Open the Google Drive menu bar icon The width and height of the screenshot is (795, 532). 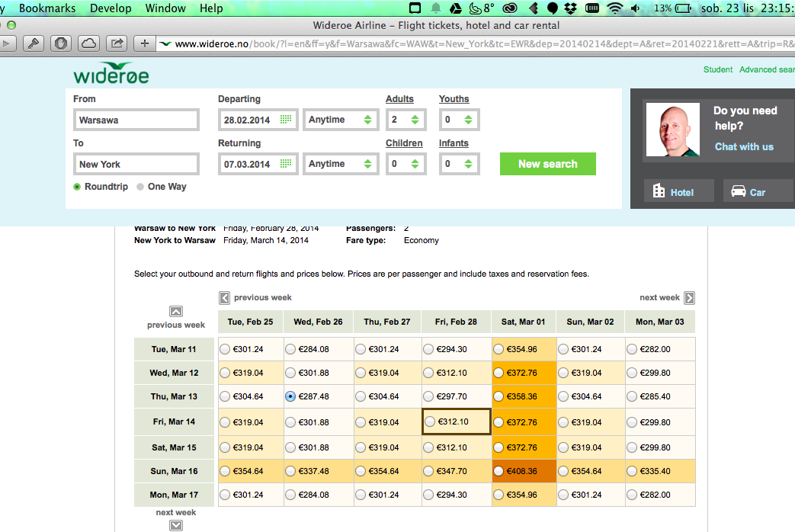[x=455, y=8]
